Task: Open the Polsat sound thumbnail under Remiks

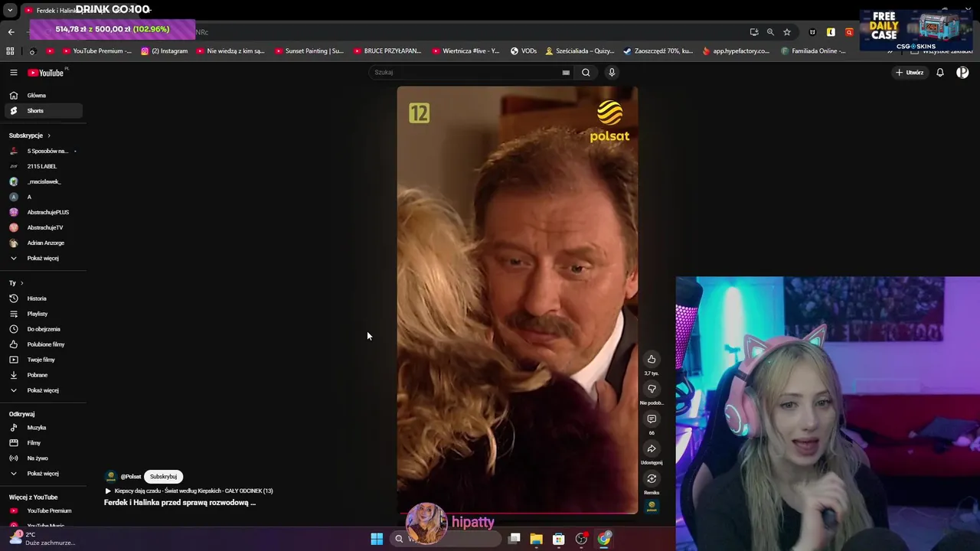Action: click(x=652, y=506)
